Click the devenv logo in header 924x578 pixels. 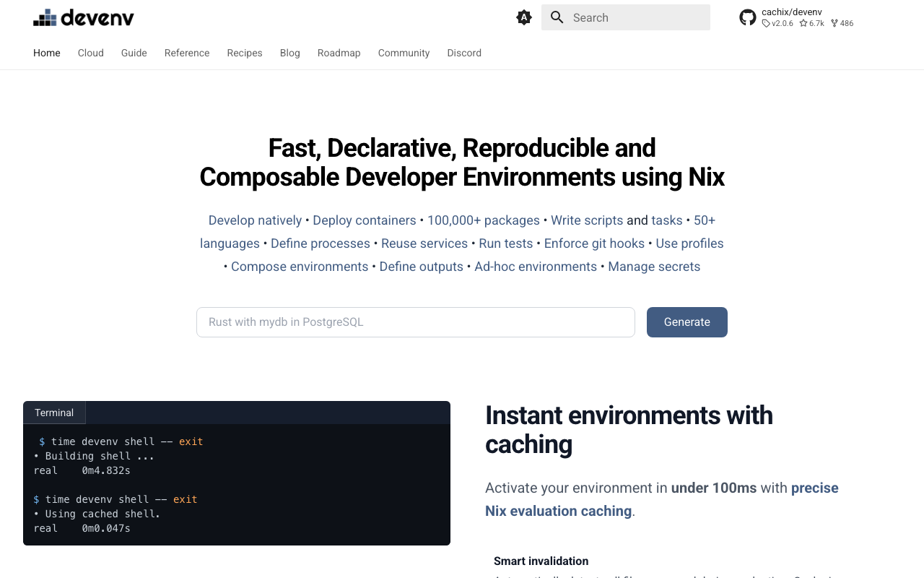click(84, 17)
